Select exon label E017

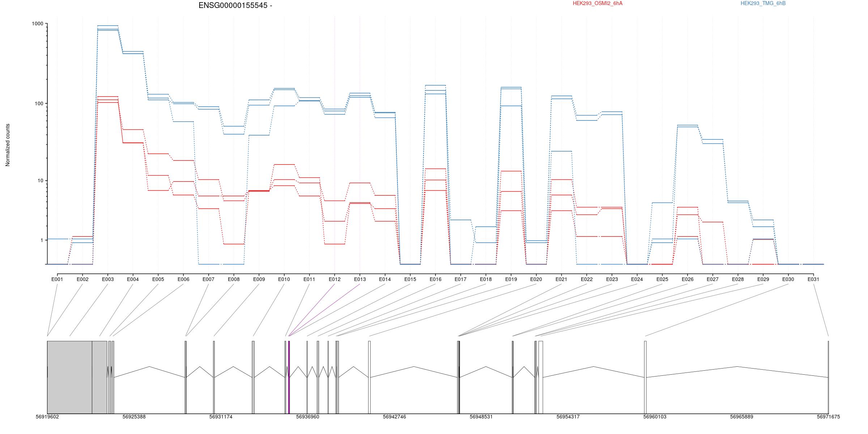460,279
